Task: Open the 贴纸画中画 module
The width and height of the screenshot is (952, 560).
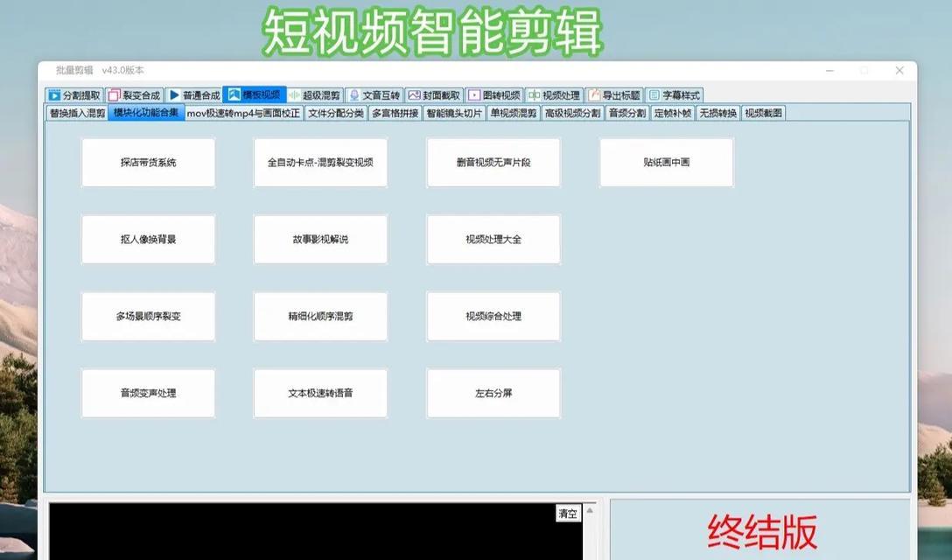Action: 667,162
